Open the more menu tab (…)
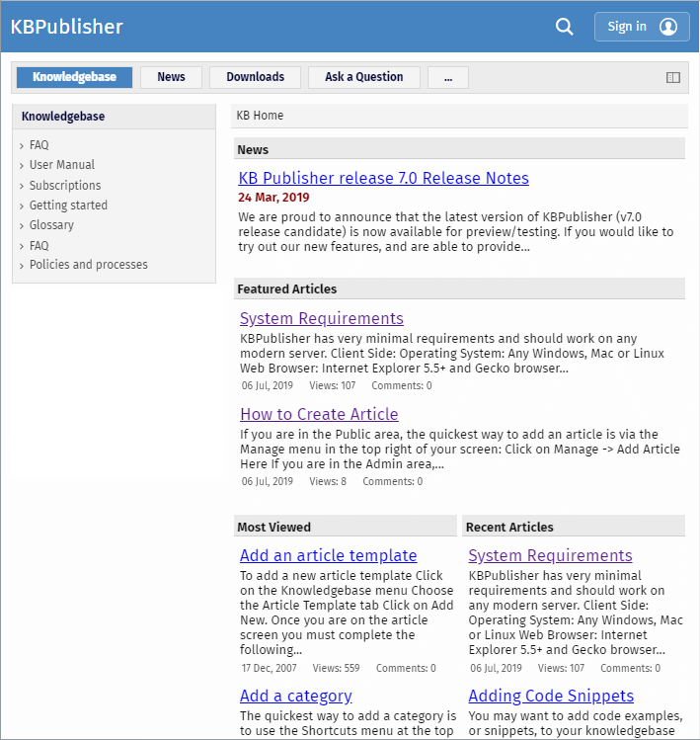Screen dimensions: 700x740 pos(448,77)
